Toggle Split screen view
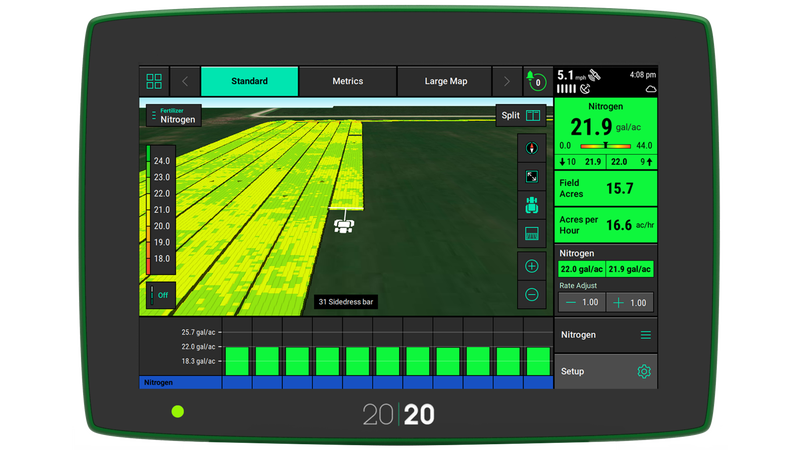Image resolution: width=800 pixels, height=450 pixels. (521, 115)
